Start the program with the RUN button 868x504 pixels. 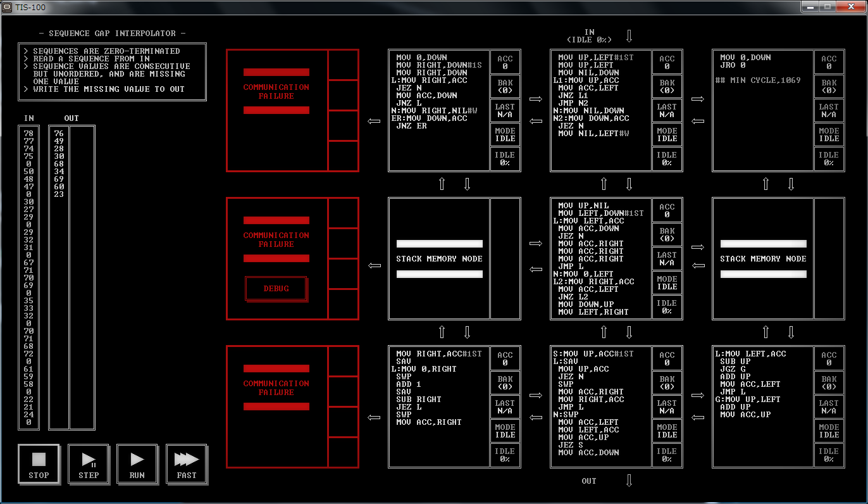coord(137,464)
